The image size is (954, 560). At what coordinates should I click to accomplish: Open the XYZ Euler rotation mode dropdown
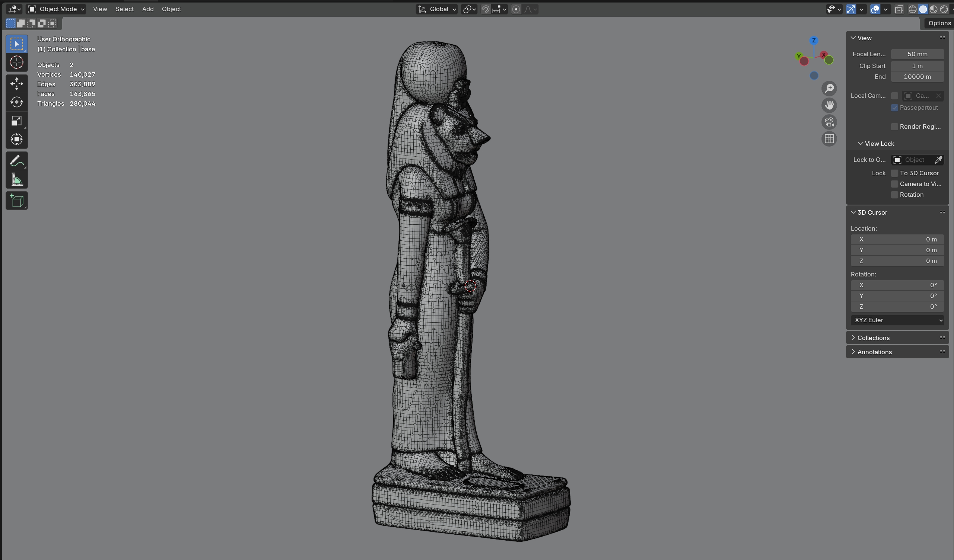(x=897, y=320)
